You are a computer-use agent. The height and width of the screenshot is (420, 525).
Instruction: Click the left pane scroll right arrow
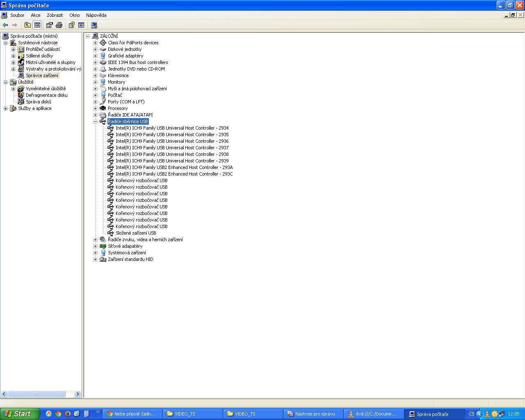pos(78,394)
